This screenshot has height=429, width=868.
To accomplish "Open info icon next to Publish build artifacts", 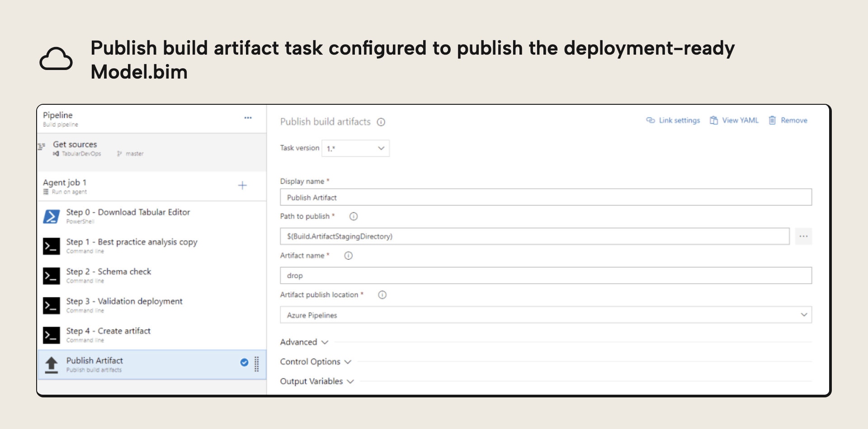I will coord(381,122).
